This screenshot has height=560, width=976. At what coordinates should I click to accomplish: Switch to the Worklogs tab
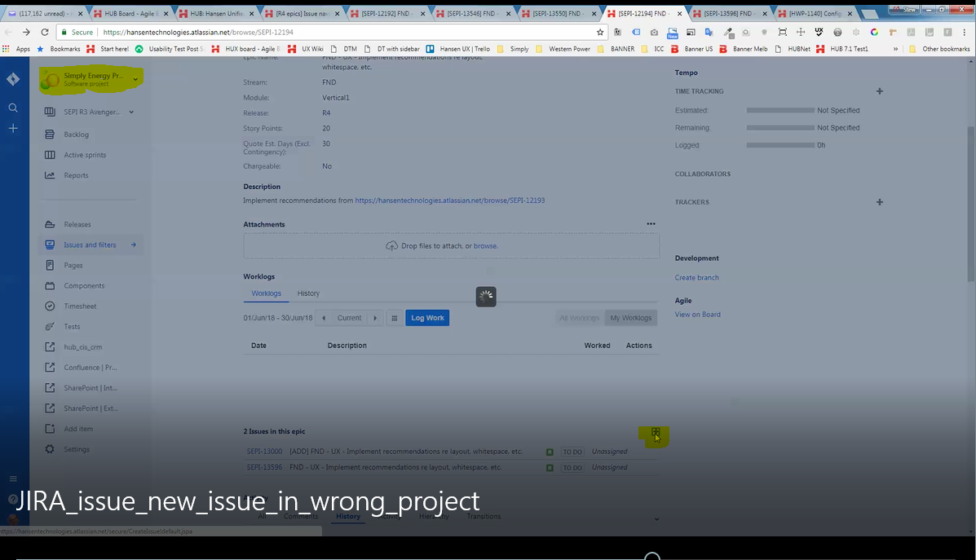click(x=267, y=293)
